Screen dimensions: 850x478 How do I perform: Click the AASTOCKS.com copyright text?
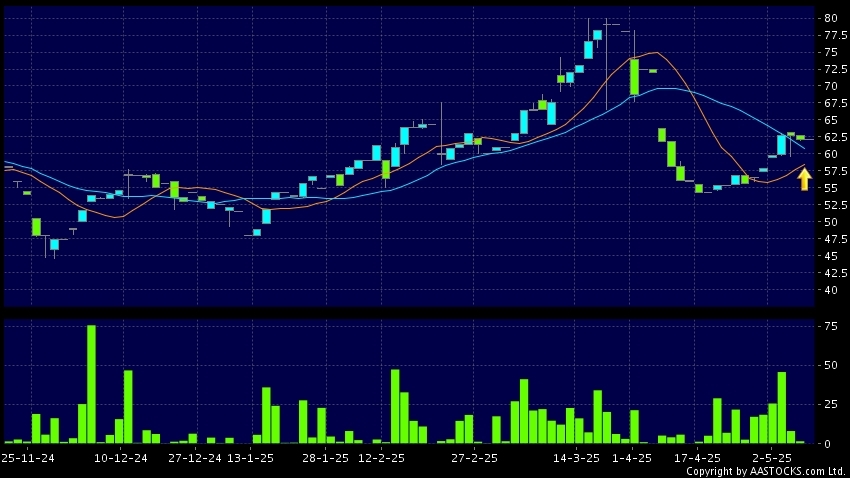click(x=766, y=471)
